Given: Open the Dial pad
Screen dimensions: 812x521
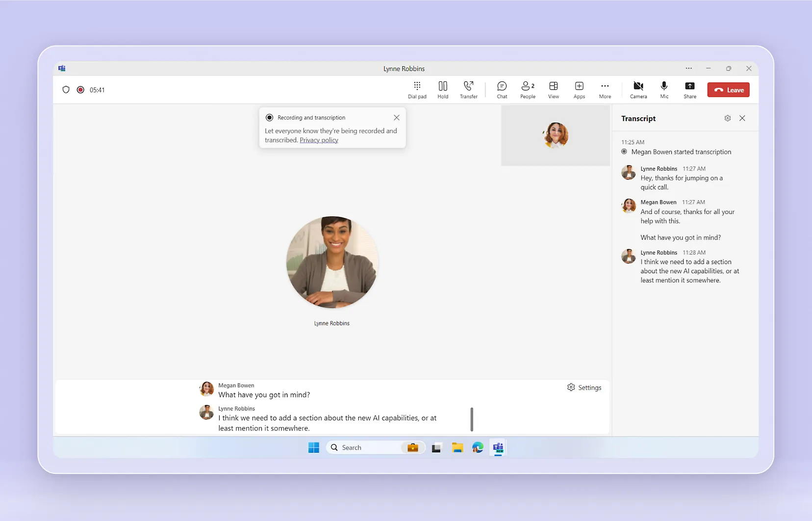Looking at the screenshot, I should click(417, 90).
